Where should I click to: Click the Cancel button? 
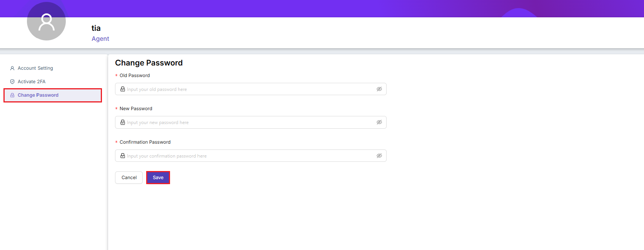pos(129,178)
